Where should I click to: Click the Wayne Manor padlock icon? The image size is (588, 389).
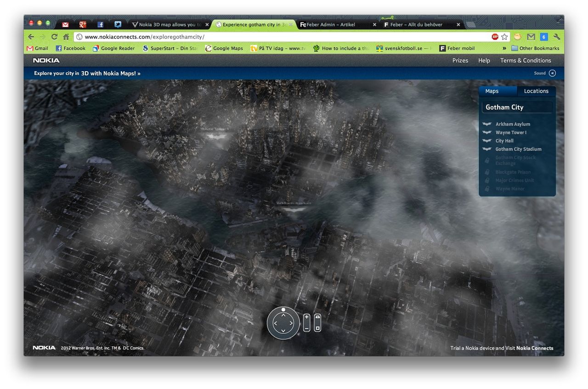488,188
